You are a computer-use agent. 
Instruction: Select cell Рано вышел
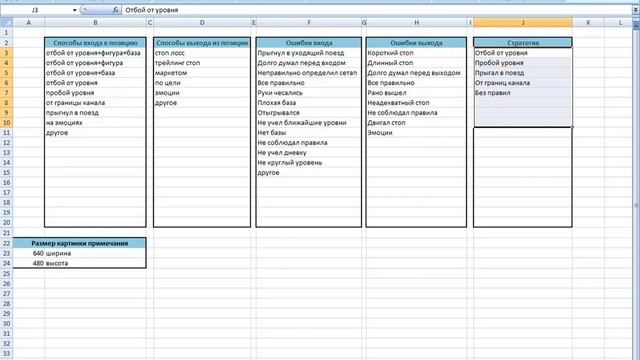click(416, 93)
